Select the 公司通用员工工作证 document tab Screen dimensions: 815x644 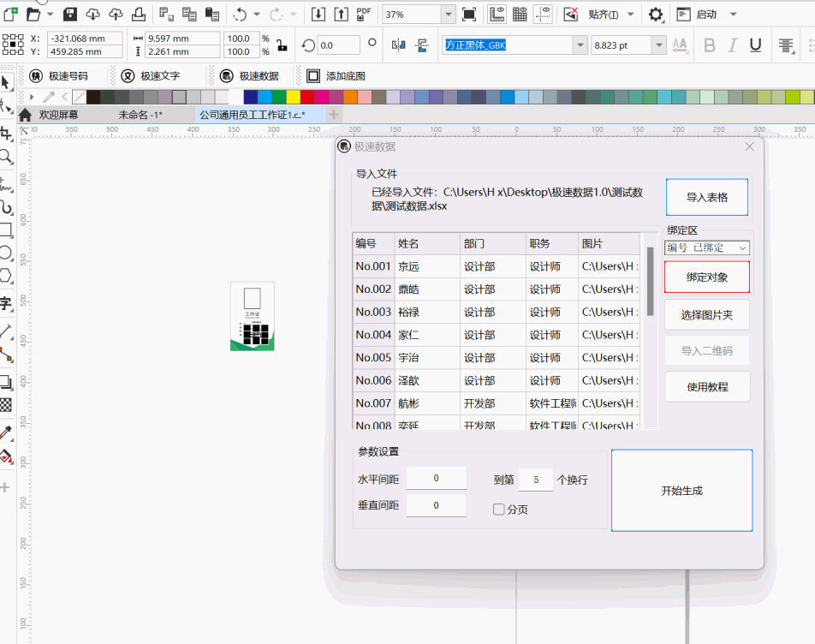[x=253, y=115]
